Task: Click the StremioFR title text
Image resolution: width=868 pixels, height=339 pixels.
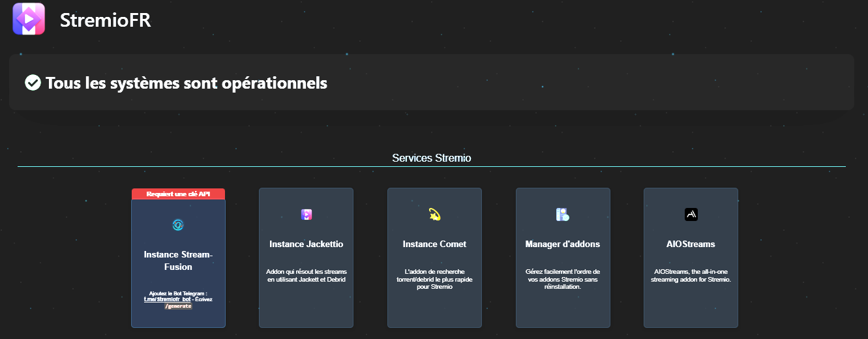Action: [x=106, y=20]
